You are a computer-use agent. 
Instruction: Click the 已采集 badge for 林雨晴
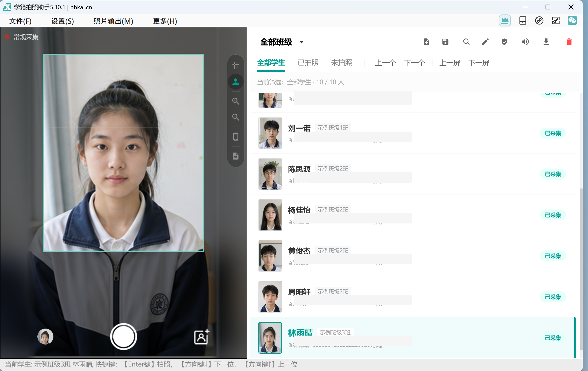[x=553, y=338]
